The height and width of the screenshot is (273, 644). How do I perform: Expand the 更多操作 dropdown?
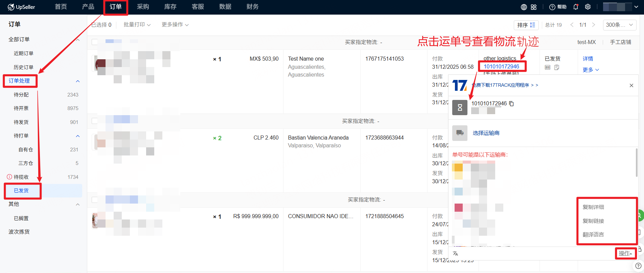[175, 25]
